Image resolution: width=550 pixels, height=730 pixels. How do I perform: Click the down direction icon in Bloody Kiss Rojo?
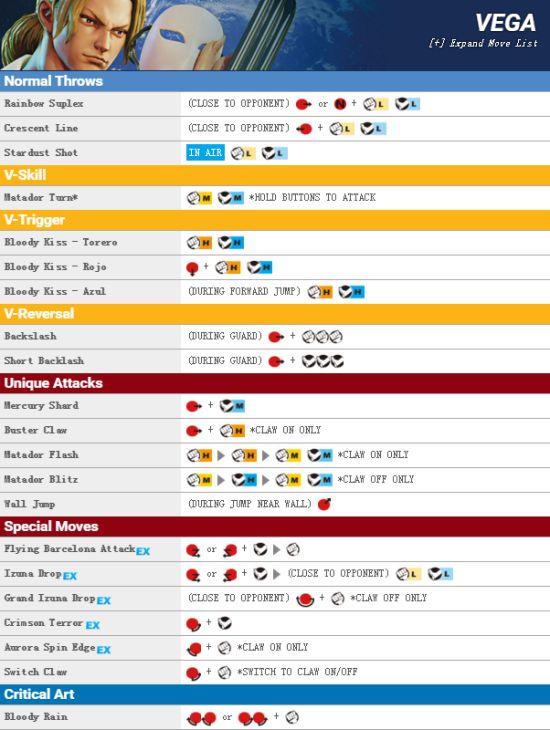[192, 268]
